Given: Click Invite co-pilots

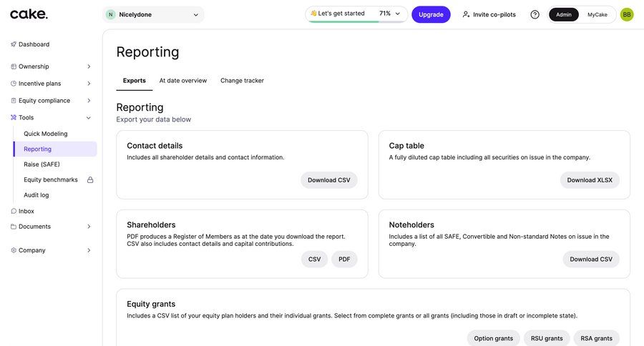Looking at the screenshot, I should (489, 15).
